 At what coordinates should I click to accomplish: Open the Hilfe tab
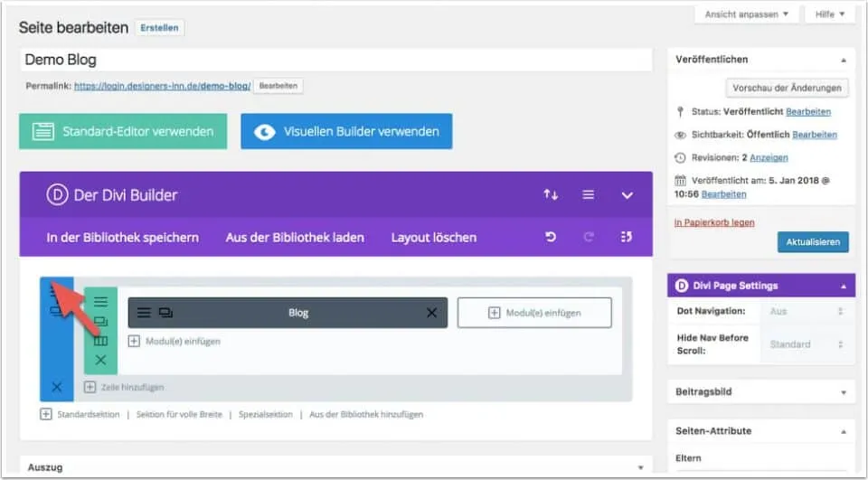tap(830, 14)
